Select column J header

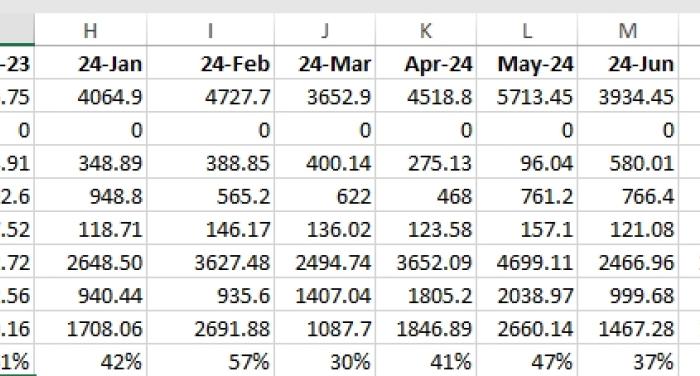[x=325, y=30]
